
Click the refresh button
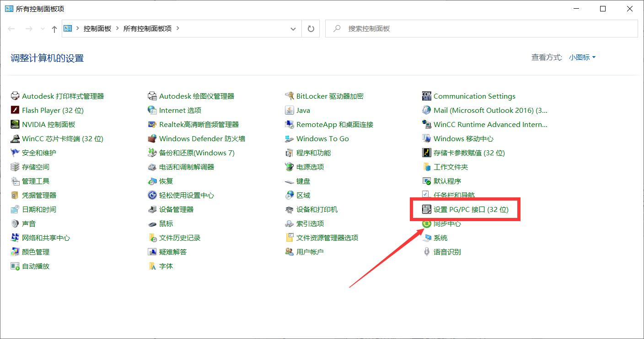pos(311,28)
